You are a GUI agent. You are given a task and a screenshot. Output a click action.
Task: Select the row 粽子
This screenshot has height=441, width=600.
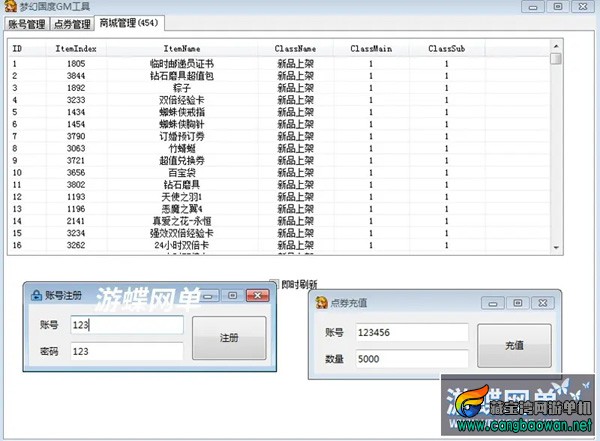click(x=279, y=88)
